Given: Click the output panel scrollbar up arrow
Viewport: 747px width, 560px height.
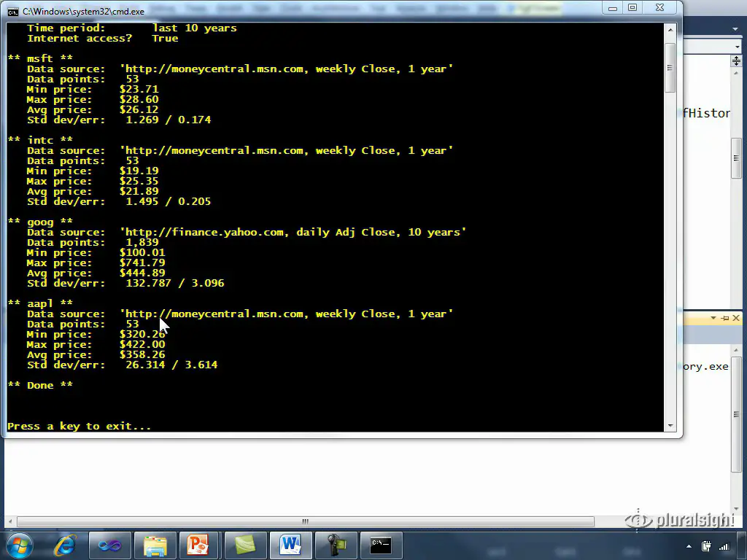Looking at the screenshot, I should pyautogui.click(x=737, y=350).
